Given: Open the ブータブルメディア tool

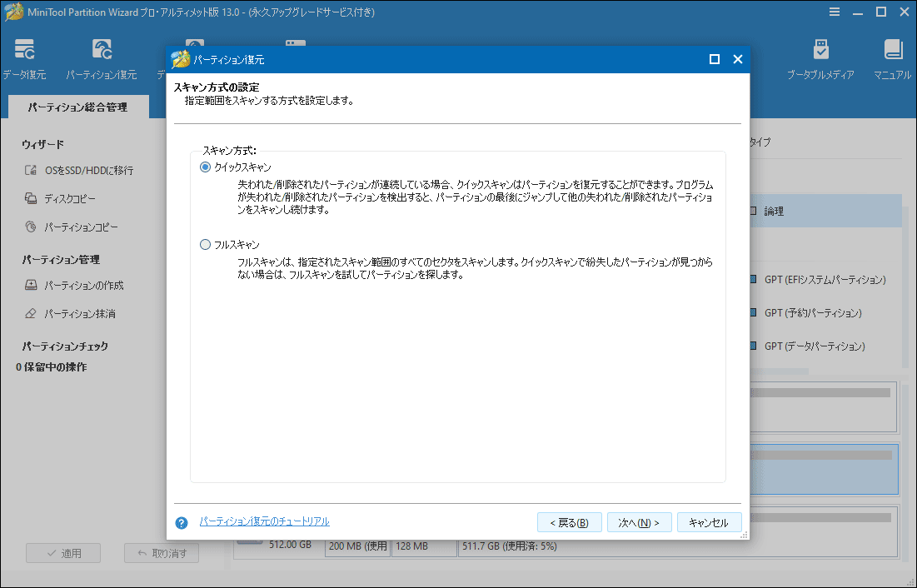Looking at the screenshot, I should point(820,59).
